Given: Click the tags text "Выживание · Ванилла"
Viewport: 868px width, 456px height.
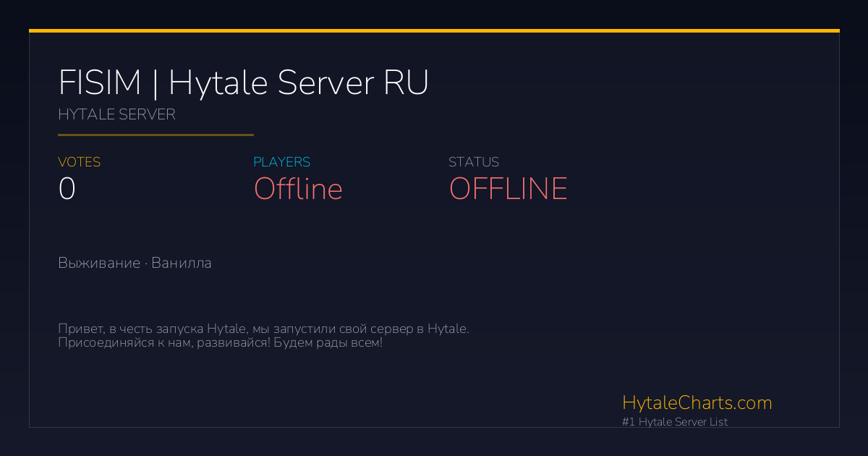Looking at the screenshot, I should click(135, 263).
